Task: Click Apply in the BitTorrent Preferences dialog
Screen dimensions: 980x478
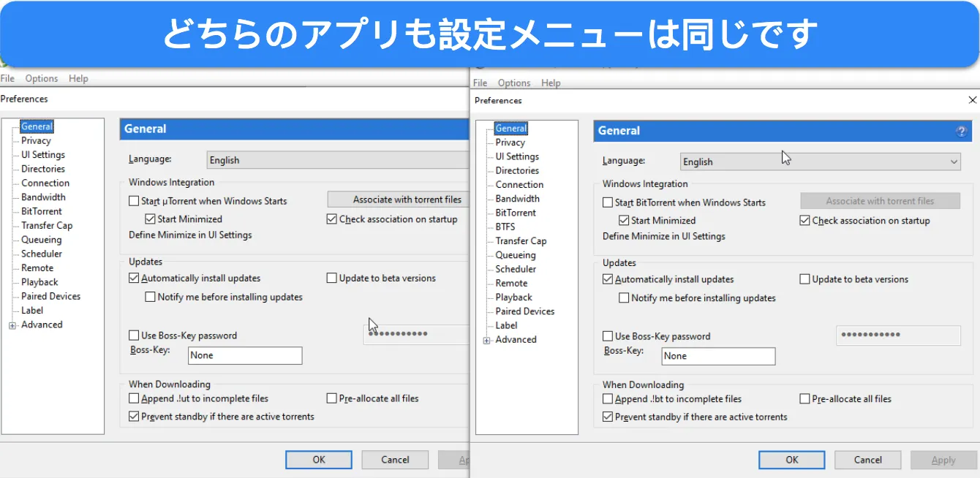Action: [943, 460]
